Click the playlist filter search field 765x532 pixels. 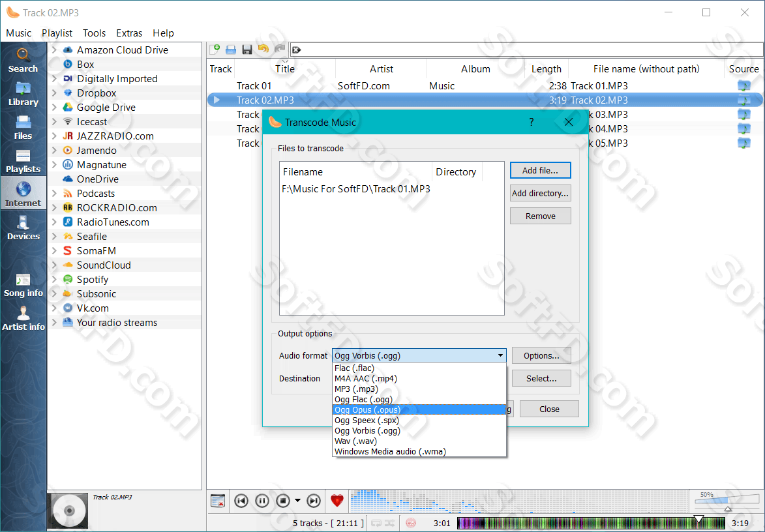pos(526,50)
